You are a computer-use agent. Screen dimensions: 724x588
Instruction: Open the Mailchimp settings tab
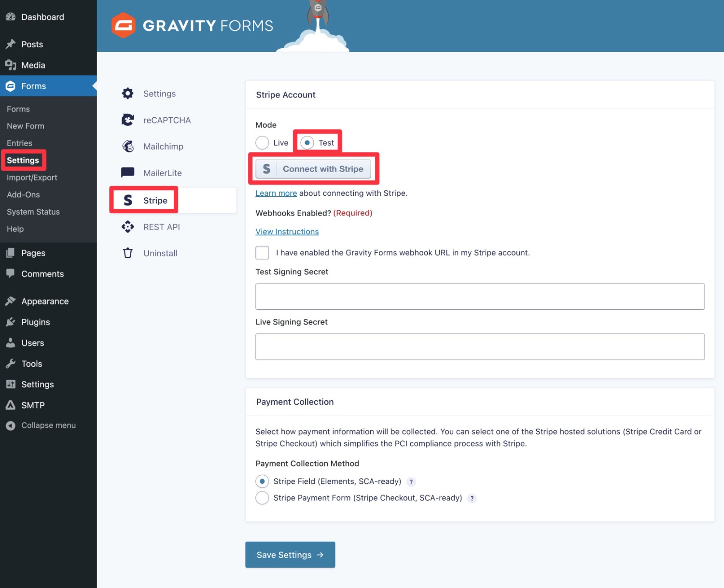click(163, 146)
